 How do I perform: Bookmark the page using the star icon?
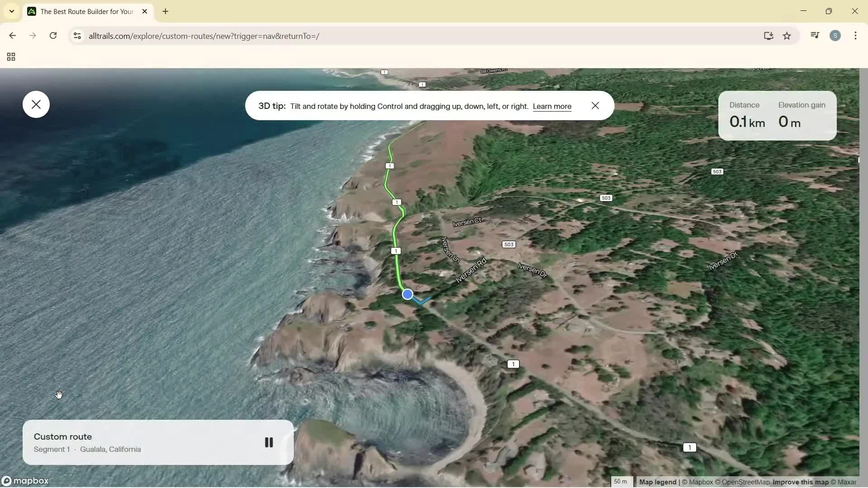tap(787, 36)
